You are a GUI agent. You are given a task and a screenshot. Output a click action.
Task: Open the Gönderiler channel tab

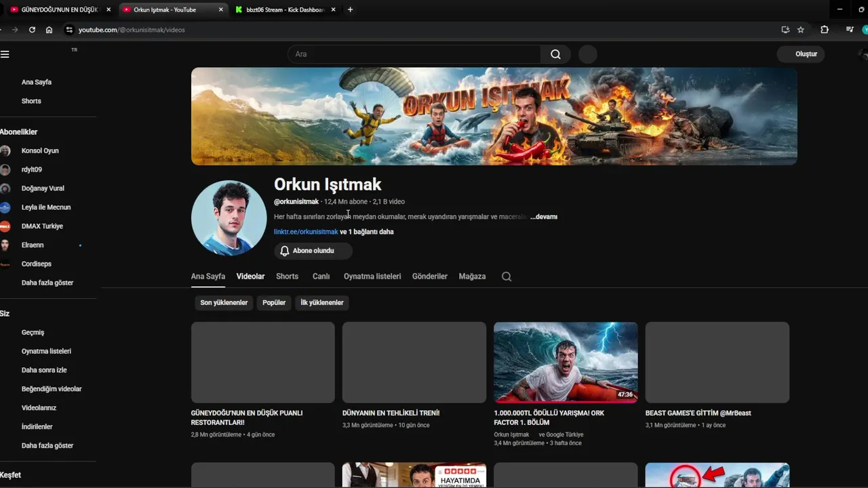[x=430, y=277]
